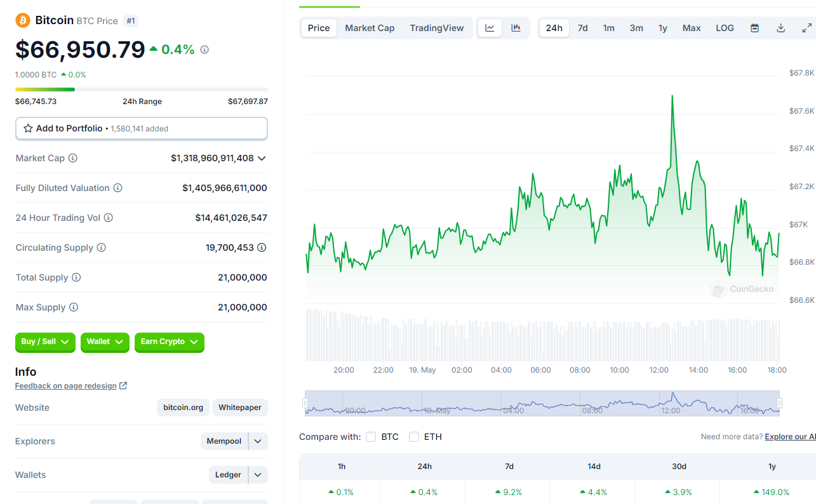The image size is (816, 504).
Task: Open the Whitepaper link
Action: [x=240, y=408]
